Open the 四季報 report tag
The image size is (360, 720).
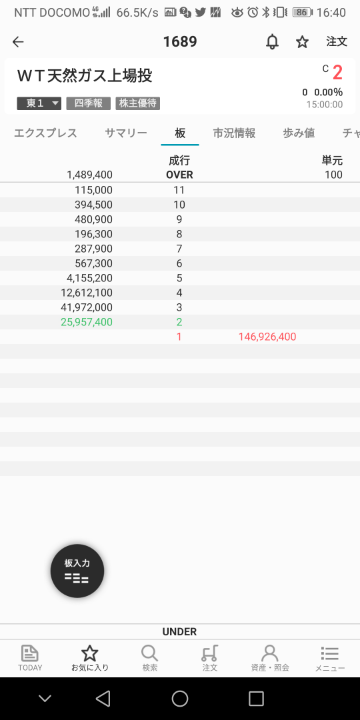(89, 103)
